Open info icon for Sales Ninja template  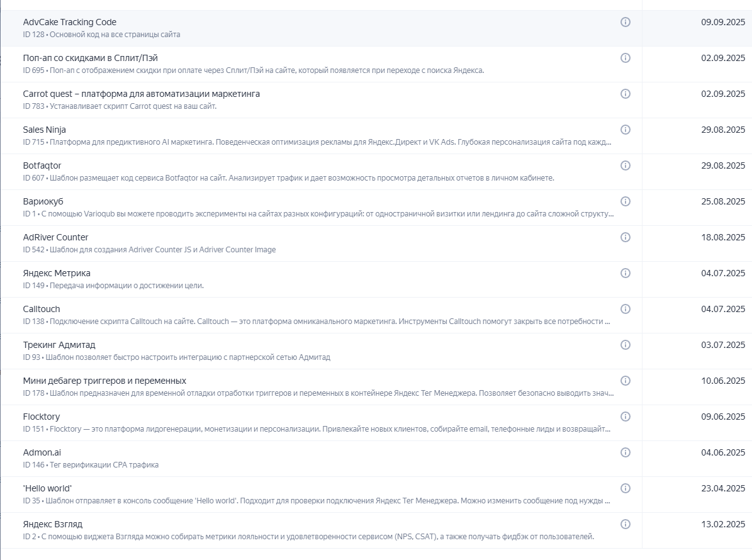(626, 130)
